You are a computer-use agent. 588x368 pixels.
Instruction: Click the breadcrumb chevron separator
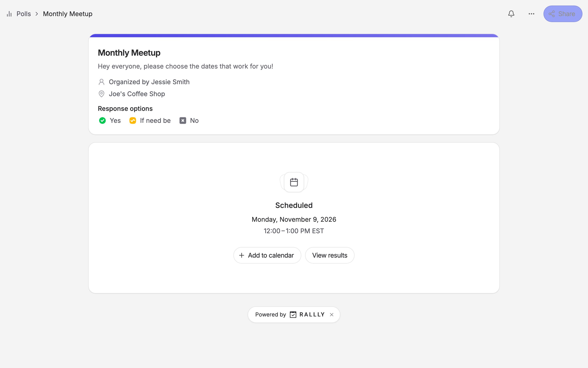coord(37,14)
